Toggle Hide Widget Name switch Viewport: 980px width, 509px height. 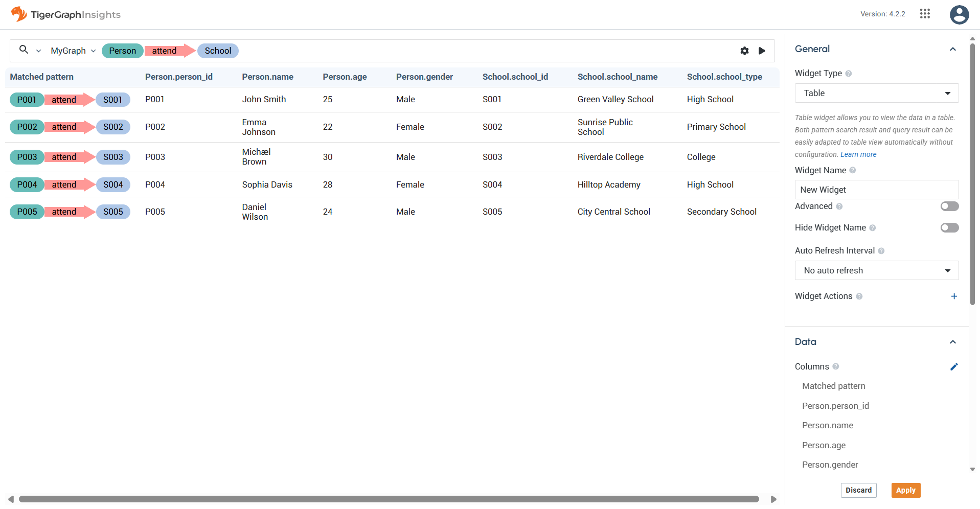click(949, 228)
